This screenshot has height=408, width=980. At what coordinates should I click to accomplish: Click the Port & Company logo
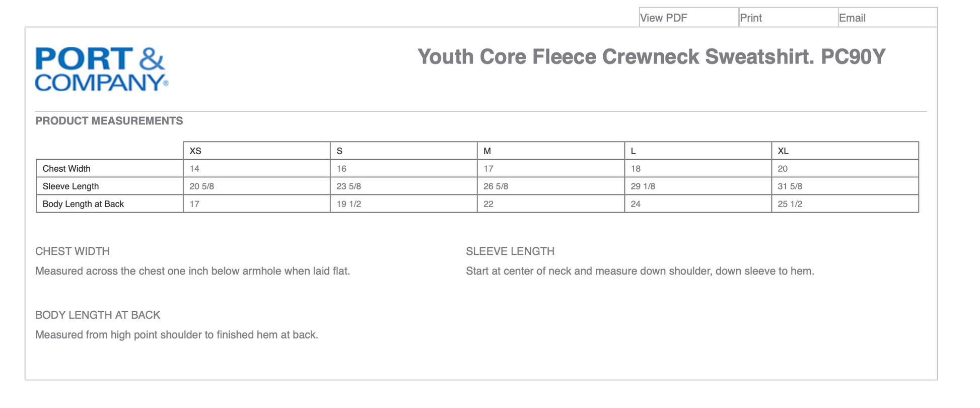(101, 69)
